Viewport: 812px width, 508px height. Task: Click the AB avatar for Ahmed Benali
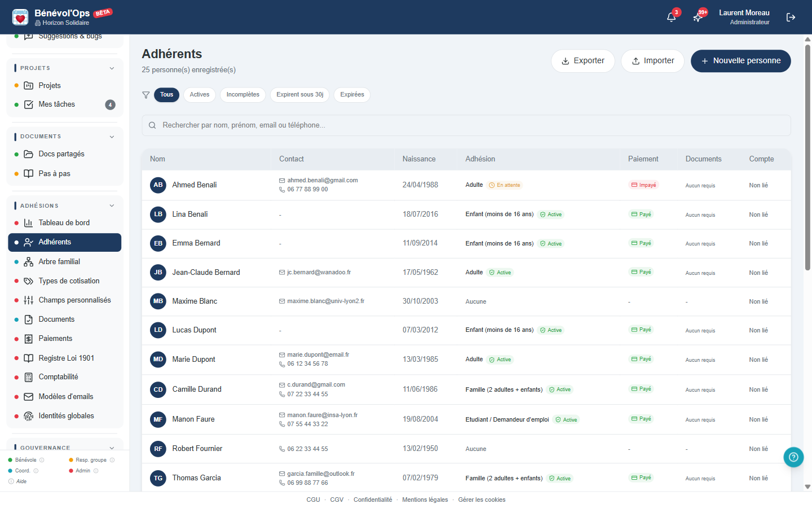coord(158,185)
